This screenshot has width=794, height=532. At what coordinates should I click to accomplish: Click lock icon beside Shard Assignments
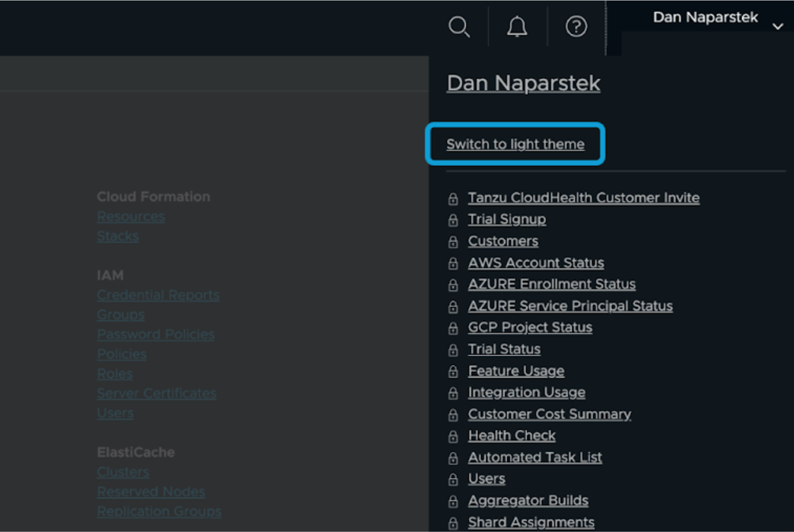[452, 522]
